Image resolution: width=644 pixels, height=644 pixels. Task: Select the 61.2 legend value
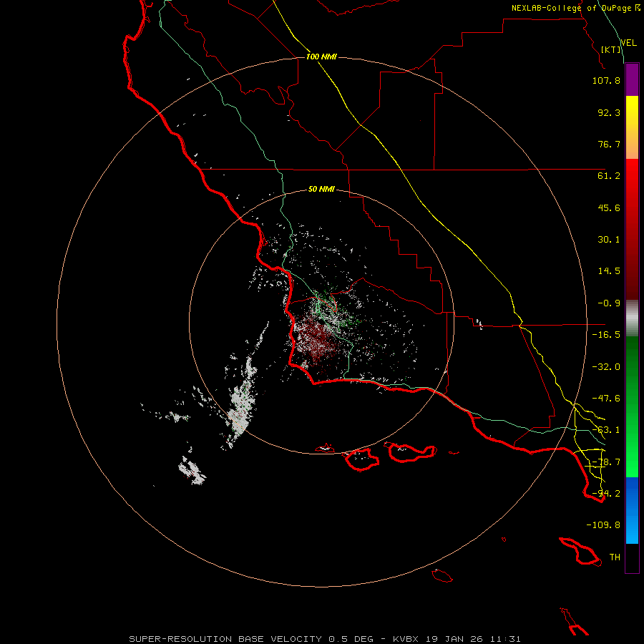point(609,176)
